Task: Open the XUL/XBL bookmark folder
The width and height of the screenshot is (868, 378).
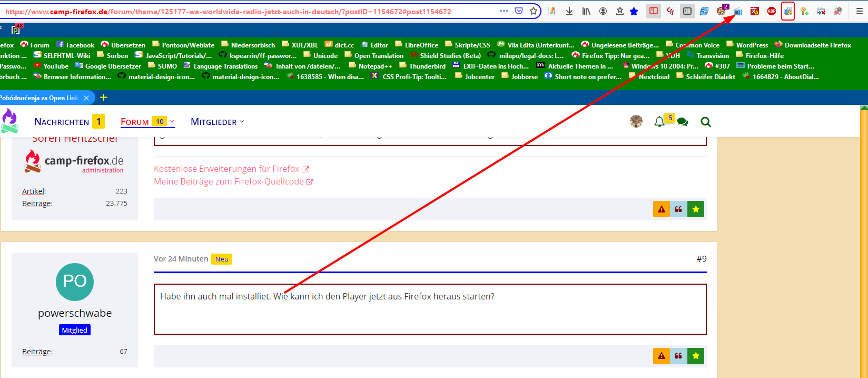Action: point(300,45)
